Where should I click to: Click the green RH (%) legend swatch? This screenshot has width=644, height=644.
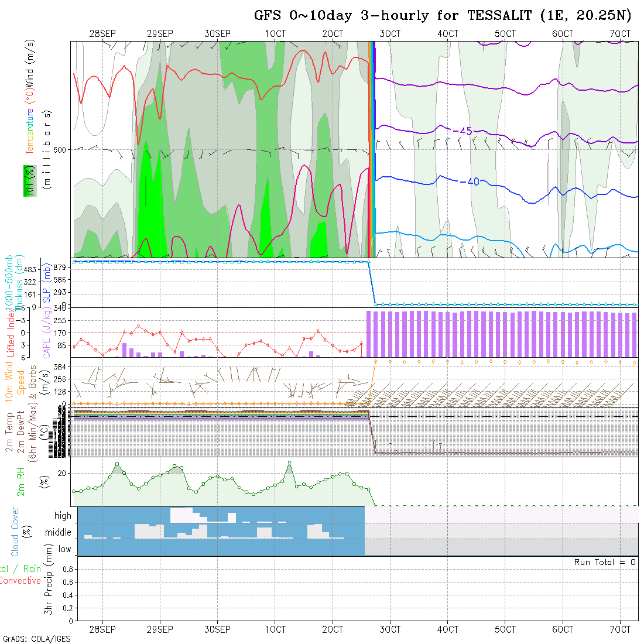[x=28, y=180]
